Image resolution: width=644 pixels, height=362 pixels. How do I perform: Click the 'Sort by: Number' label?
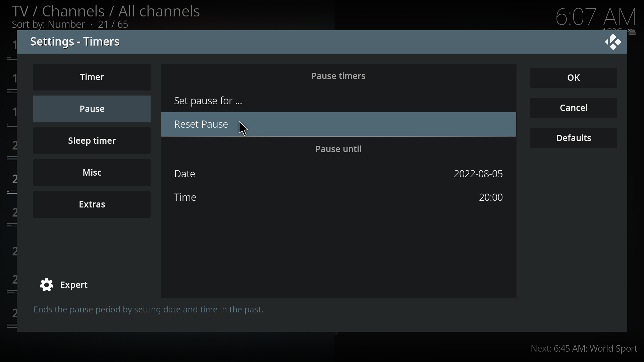(49, 25)
